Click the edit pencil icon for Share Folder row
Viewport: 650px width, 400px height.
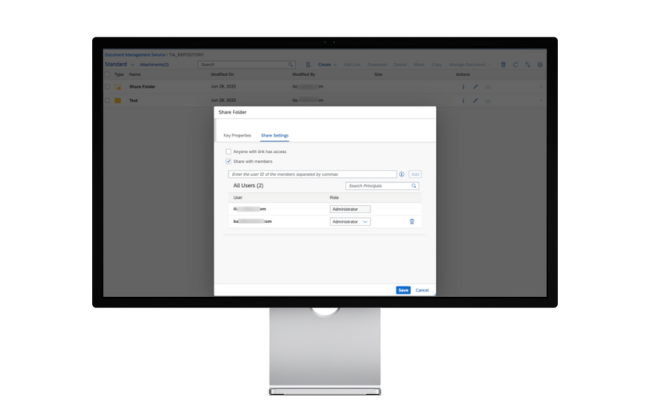click(x=476, y=87)
